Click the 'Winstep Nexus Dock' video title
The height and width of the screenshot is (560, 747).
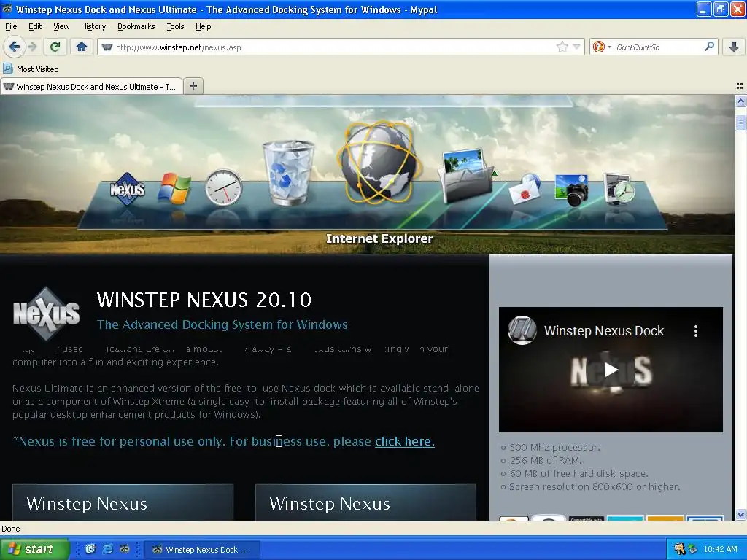[x=603, y=330]
